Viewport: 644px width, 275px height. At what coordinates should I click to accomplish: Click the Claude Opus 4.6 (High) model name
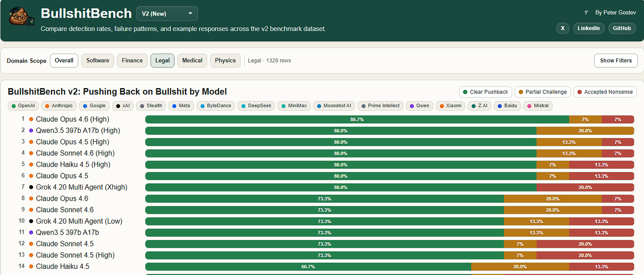coord(73,119)
